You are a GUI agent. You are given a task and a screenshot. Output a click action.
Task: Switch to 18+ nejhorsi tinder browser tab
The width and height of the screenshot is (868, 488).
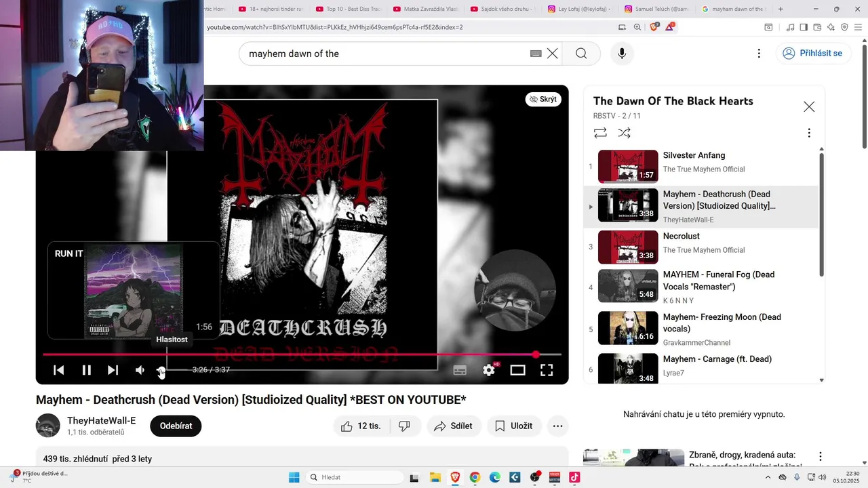click(271, 9)
